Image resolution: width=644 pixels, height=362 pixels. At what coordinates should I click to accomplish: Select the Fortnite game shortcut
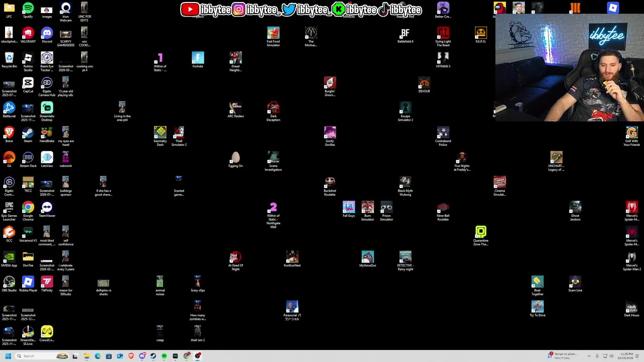[x=198, y=60]
